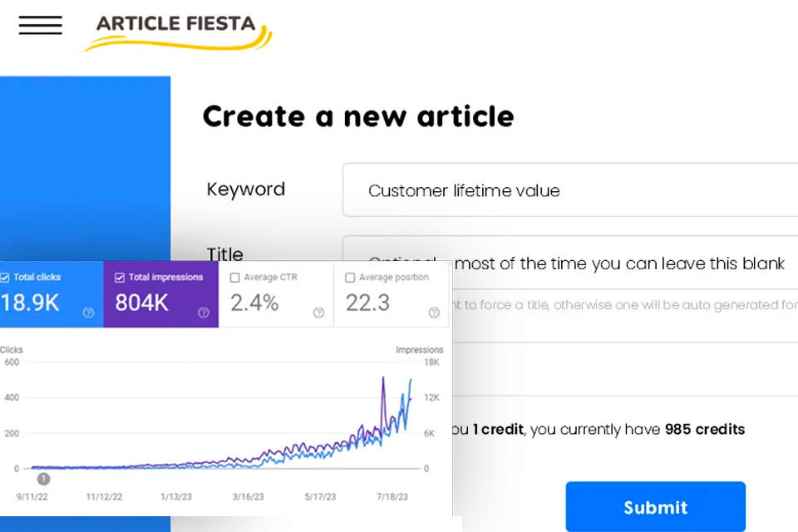
Task: Click help icon on Average CTR card
Action: click(x=318, y=313)
